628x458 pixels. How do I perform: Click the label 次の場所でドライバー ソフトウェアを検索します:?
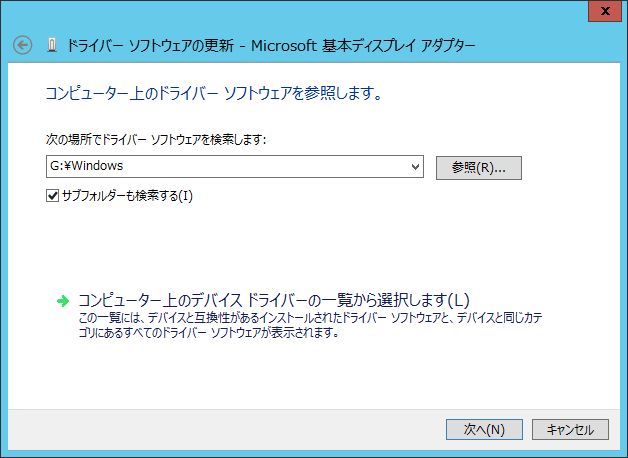point(156,139)
